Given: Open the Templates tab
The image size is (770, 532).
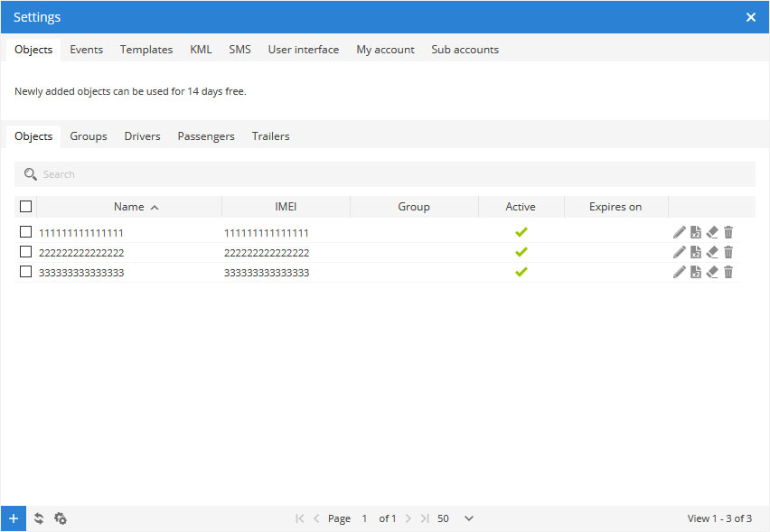Looking at the screenshot, I should tap(146, 50).
